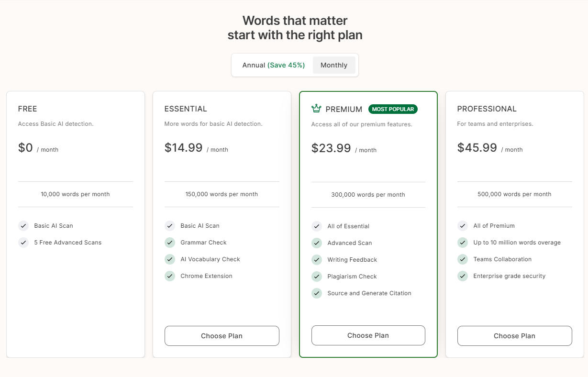Viewport: 588px width, 377px height.
Task: Click the Premium plan crown icon
Action: coord(316,109)
